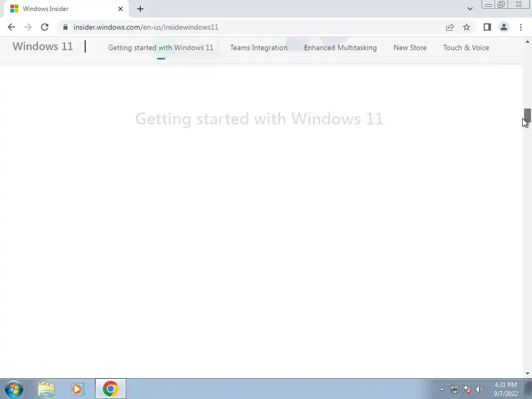Select the Windows Insider browser tab
Viewport: 532px width, 399px height.
(66, 9)
